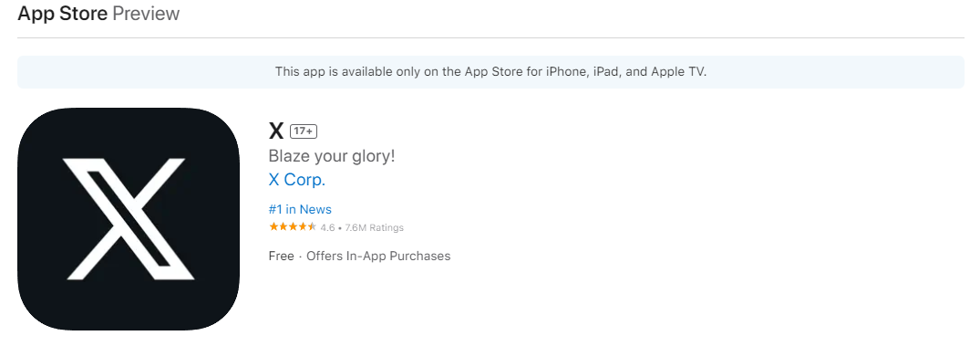Click the word iPhone in the banner

(x=567, y=72)
